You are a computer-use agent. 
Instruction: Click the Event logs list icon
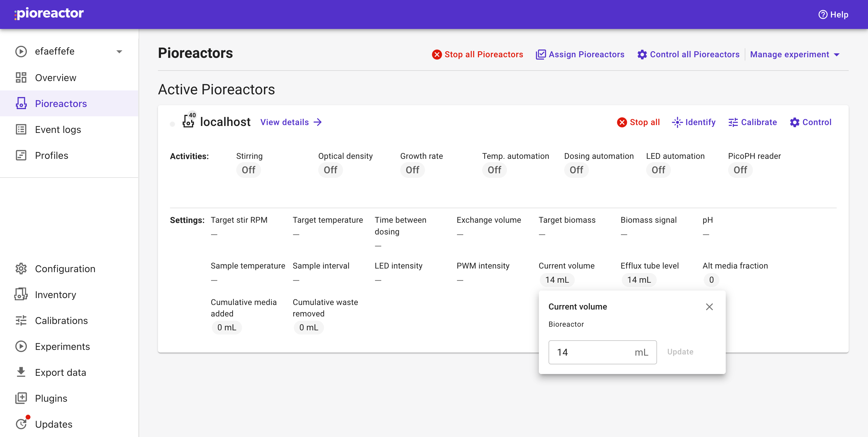click(21, 129)
